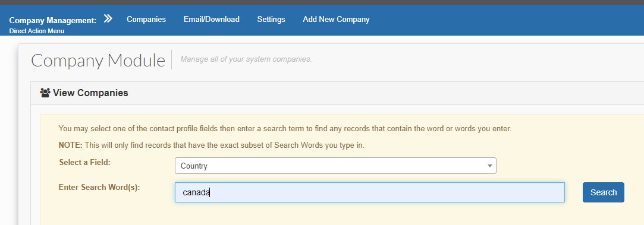Open the Email/Download menu item

[x=212, y=19]
